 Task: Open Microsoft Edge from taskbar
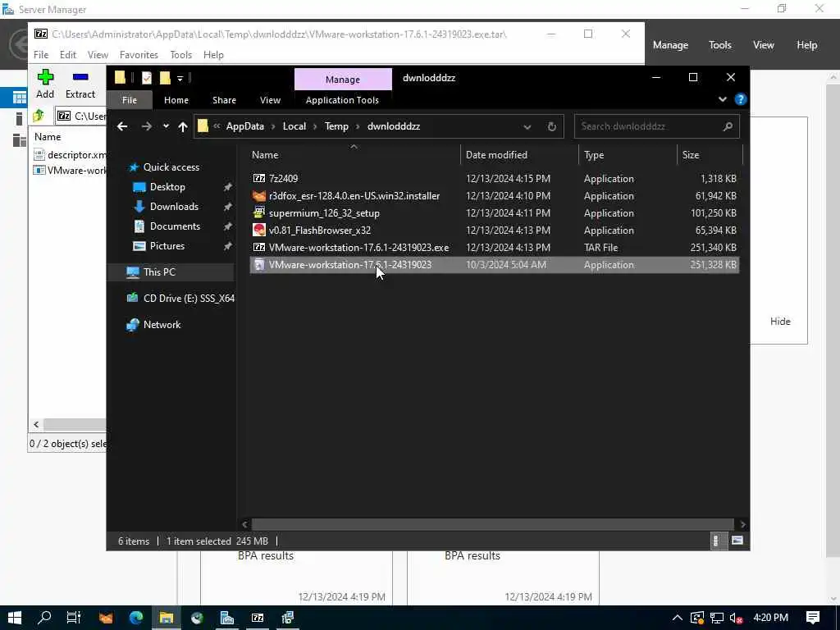coord(136,618)
